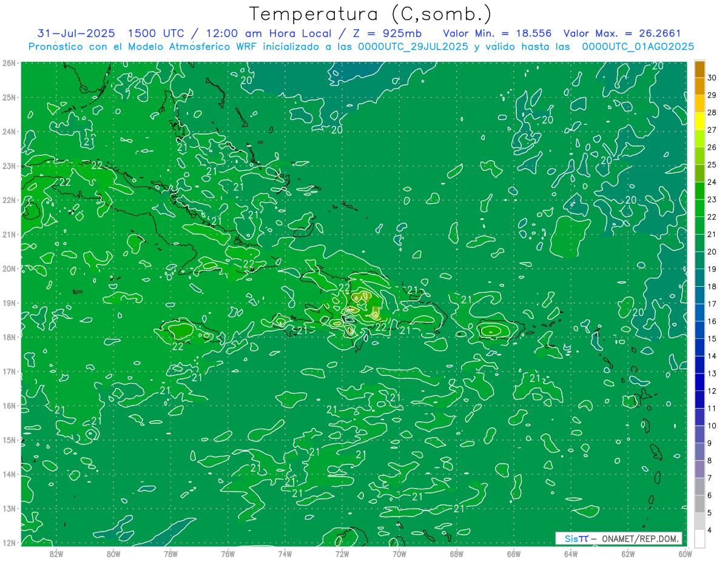The width and height of the screenshot is (728, 562).
Task: Click the green swatch between 22 and 23
Action: (699, 208)
